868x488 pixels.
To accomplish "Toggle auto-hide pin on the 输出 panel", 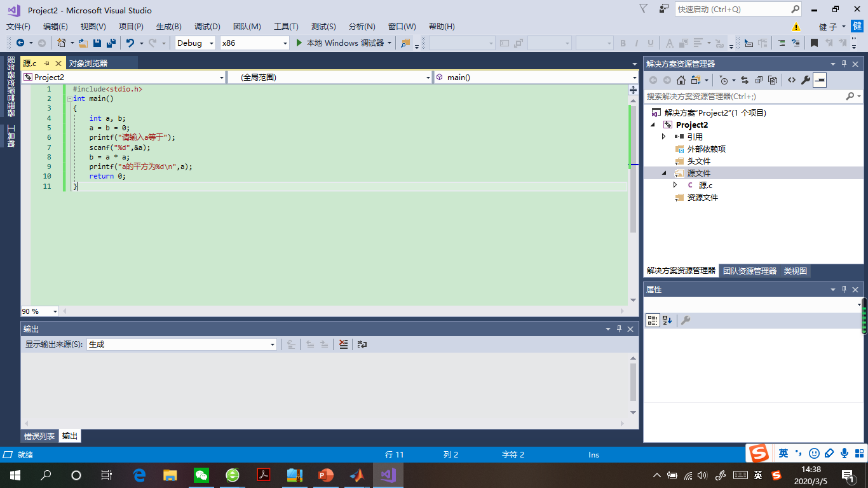I will click(620, 329).
